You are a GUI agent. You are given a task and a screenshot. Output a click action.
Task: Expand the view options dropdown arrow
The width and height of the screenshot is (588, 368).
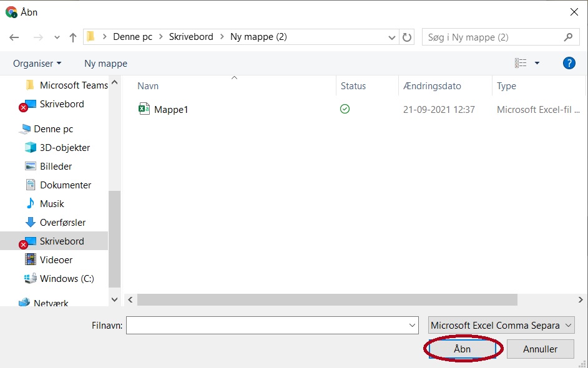[537, 63]
